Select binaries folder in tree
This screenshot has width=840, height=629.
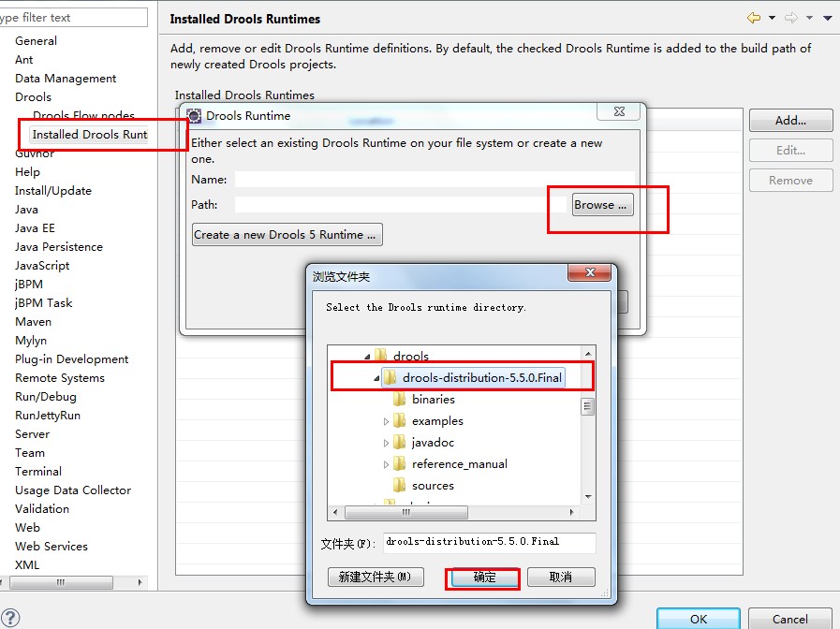coord(433,400)
